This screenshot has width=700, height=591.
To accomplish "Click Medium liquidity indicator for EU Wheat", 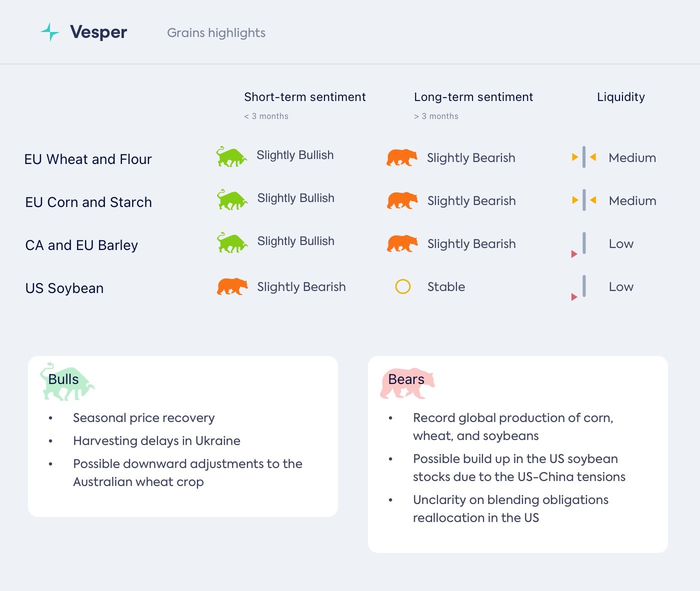I will [x=583, y=157].
